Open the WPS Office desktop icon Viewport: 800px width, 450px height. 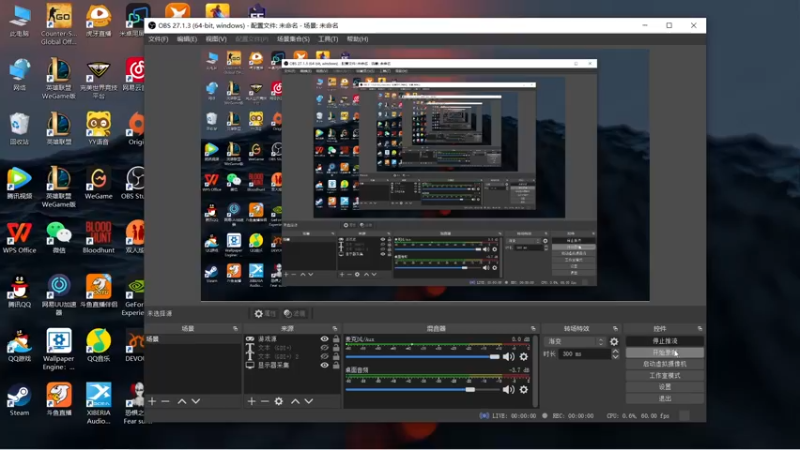[x=19, y=238]
